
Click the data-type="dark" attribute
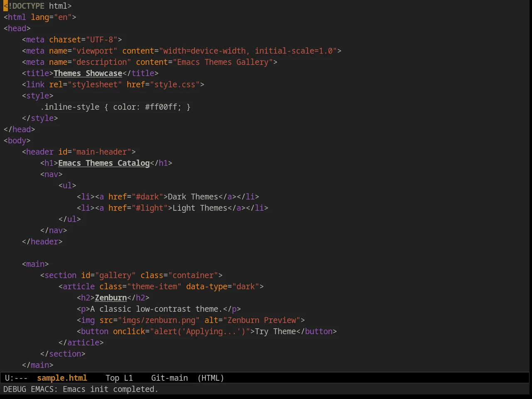click(x=223, y=286)
